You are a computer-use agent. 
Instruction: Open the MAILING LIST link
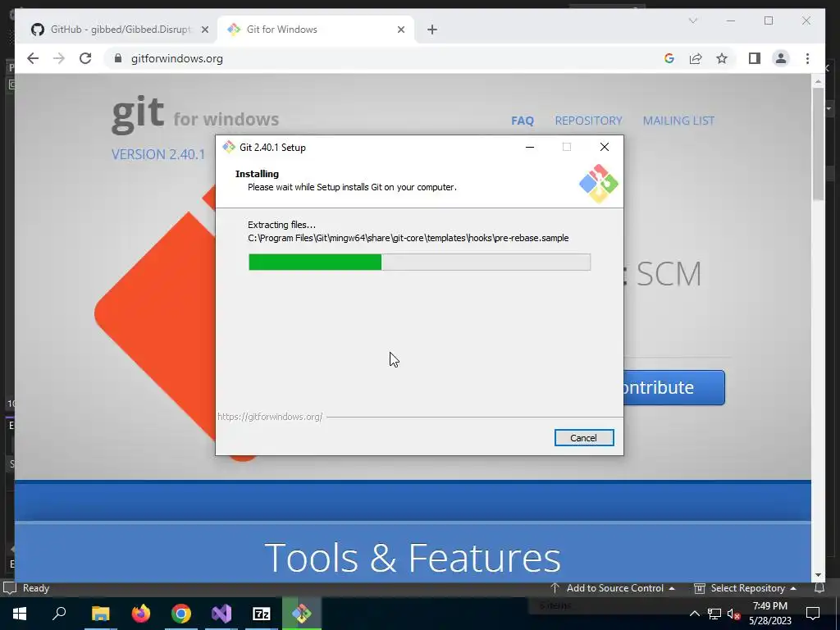coord(678,121)
